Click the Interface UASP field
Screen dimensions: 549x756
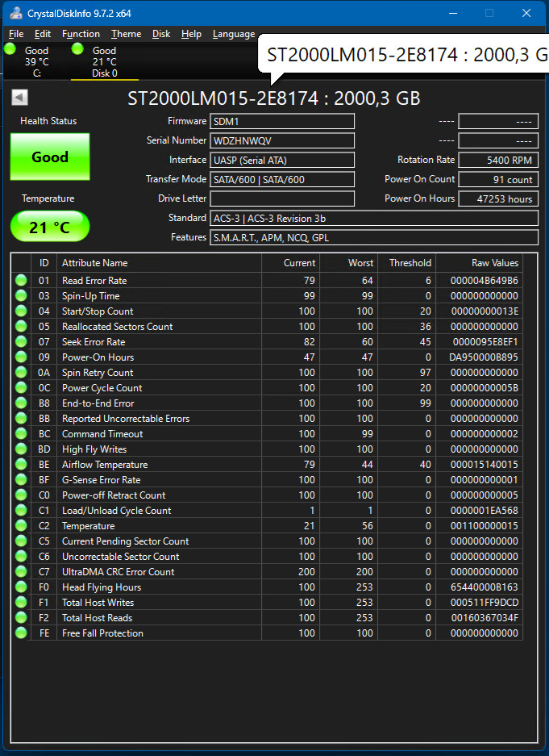[282, 160]
